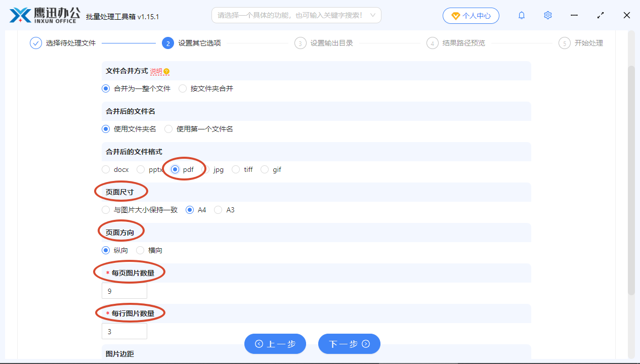Go to step 设置输出目录

point(332,43)
